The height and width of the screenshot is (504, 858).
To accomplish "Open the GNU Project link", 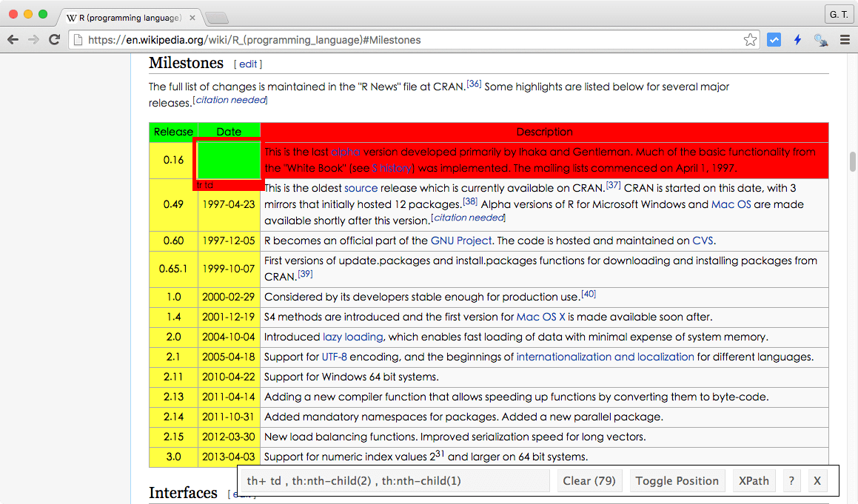I will coord(460,241).
